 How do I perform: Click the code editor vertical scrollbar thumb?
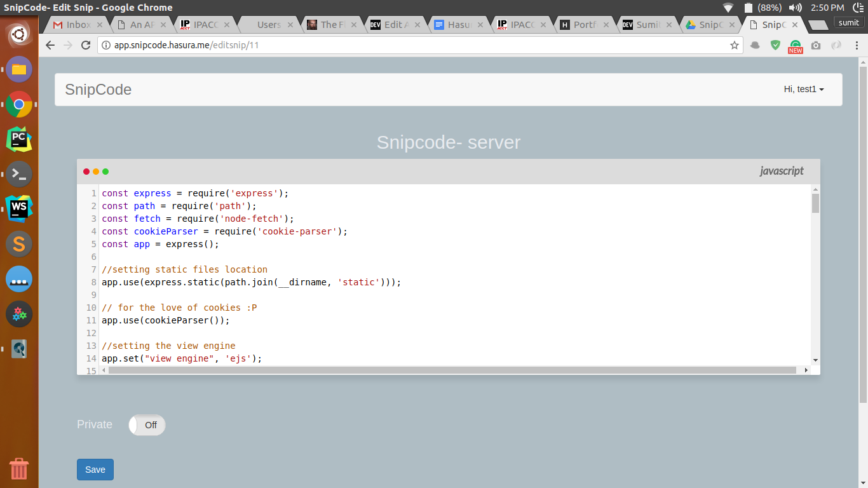click(815, 203)
